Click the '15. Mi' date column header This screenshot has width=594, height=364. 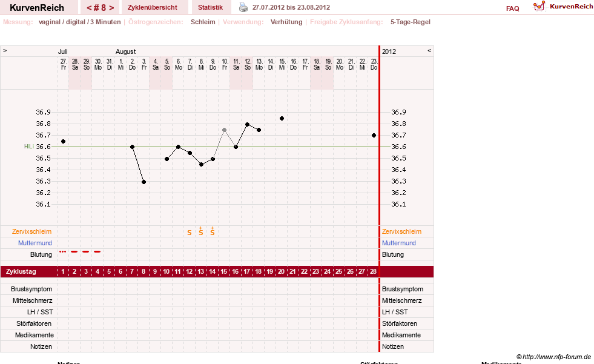click(282, 64)
